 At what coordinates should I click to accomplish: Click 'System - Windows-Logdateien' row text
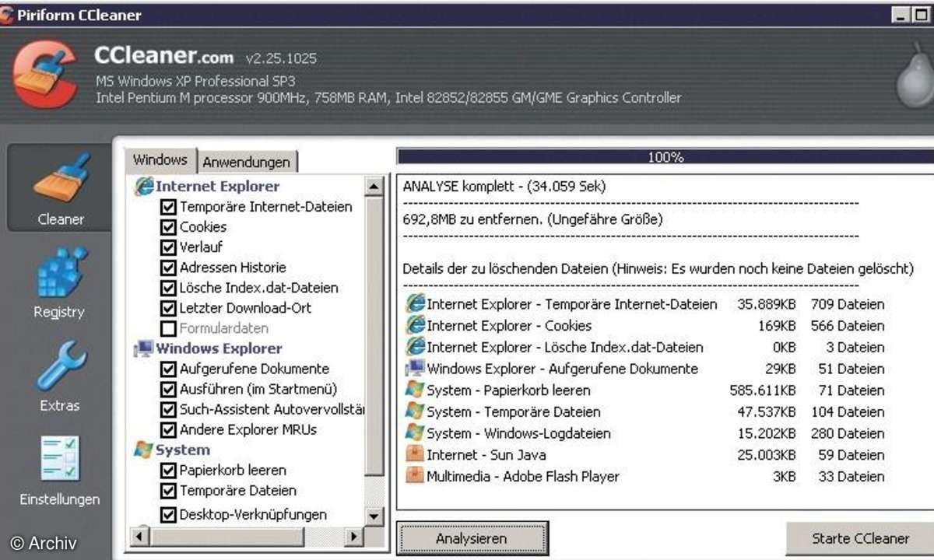[x=519, y=433]
